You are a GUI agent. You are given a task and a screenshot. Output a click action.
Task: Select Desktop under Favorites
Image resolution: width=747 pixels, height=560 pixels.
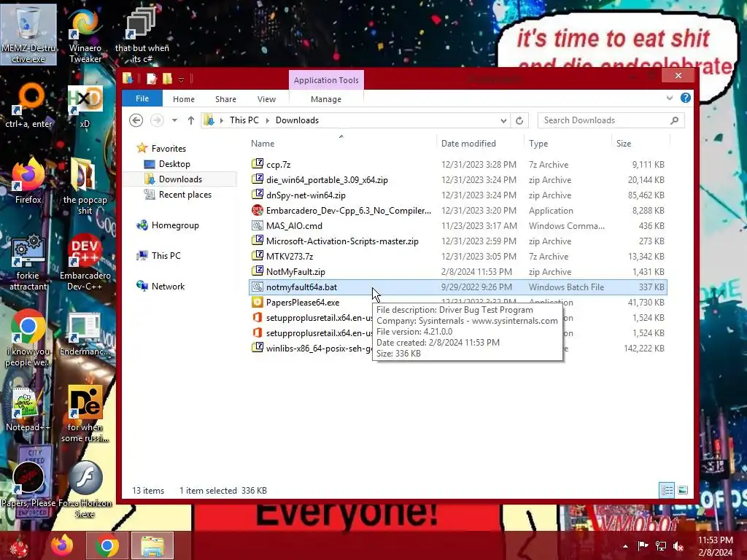click(x=174, y=164)
